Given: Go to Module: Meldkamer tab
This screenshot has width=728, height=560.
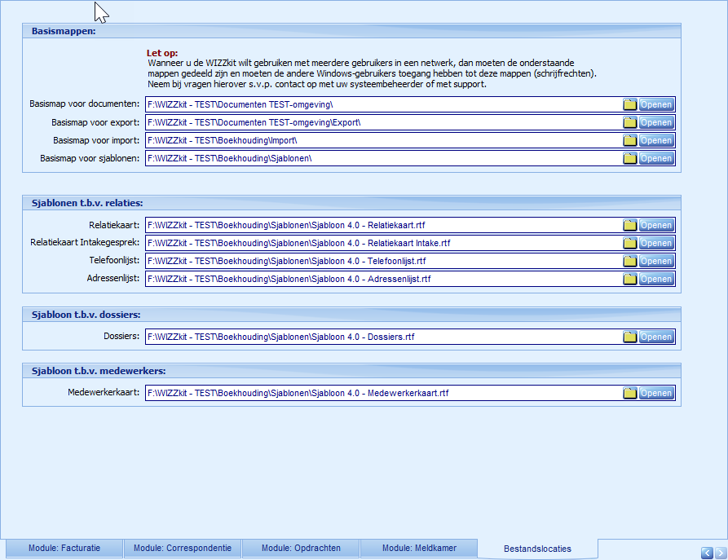Looking at the screenshot, I should click(419, 549).
